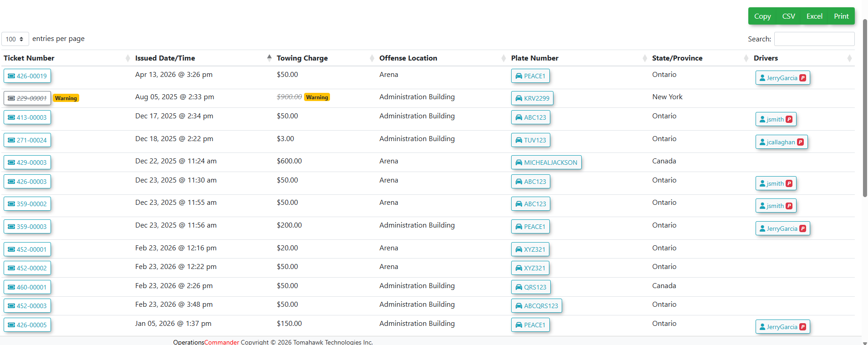Open ticket 460-00001
The height and width of the screenshot is (345, 868).
click(x=27, y=287)
